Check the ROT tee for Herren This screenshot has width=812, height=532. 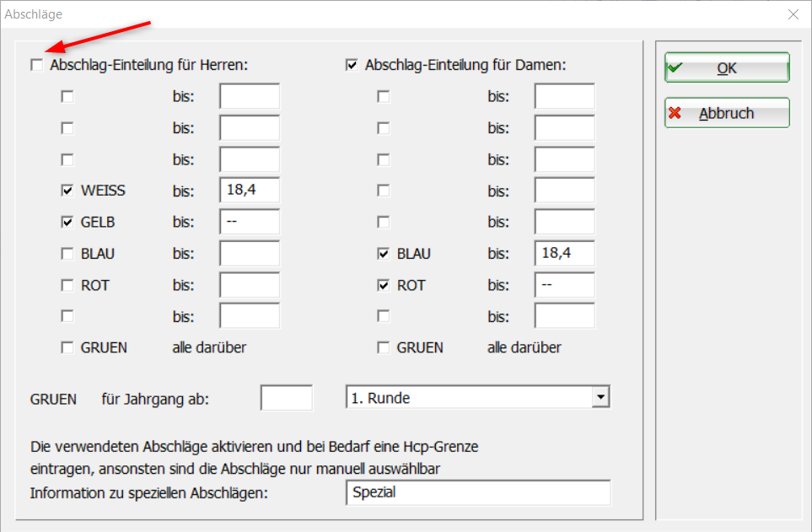click(x=67, y=286)
